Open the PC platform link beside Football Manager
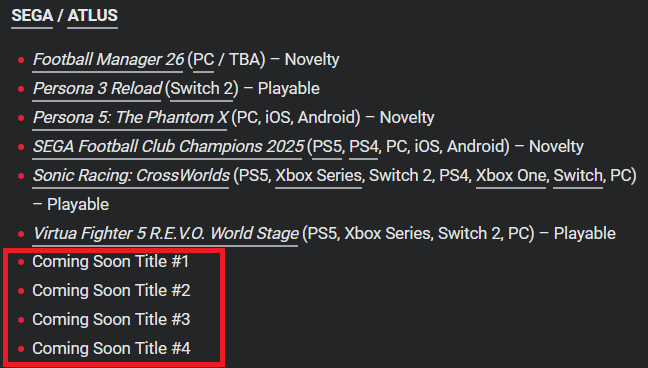Screen dimensions: 648x368 click(203, 60)
